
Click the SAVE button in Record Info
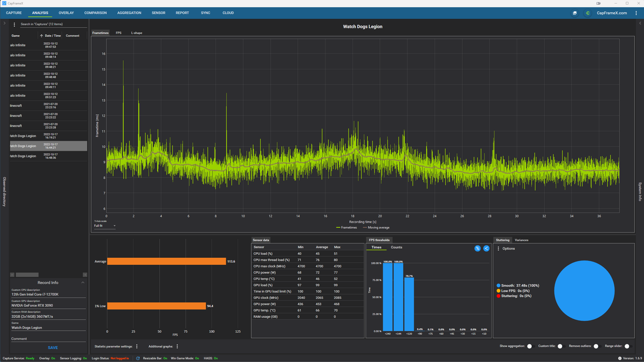[x=53, y=347]
